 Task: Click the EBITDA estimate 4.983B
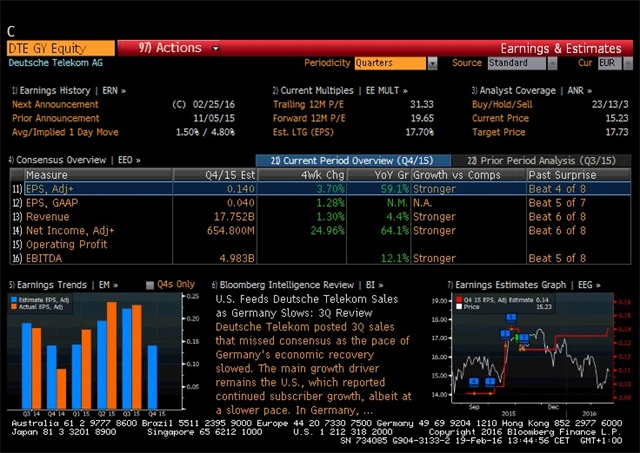[x=237, y=258]
